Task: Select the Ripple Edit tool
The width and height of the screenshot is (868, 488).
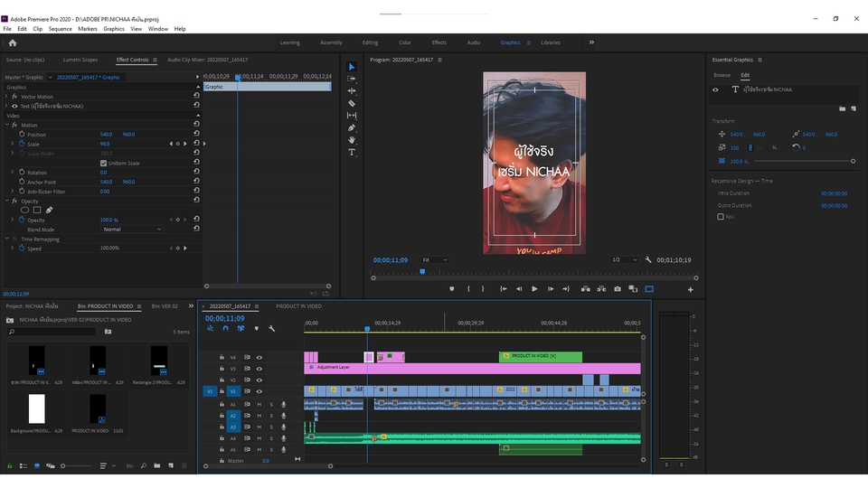Action: click(x=352, y=90)
